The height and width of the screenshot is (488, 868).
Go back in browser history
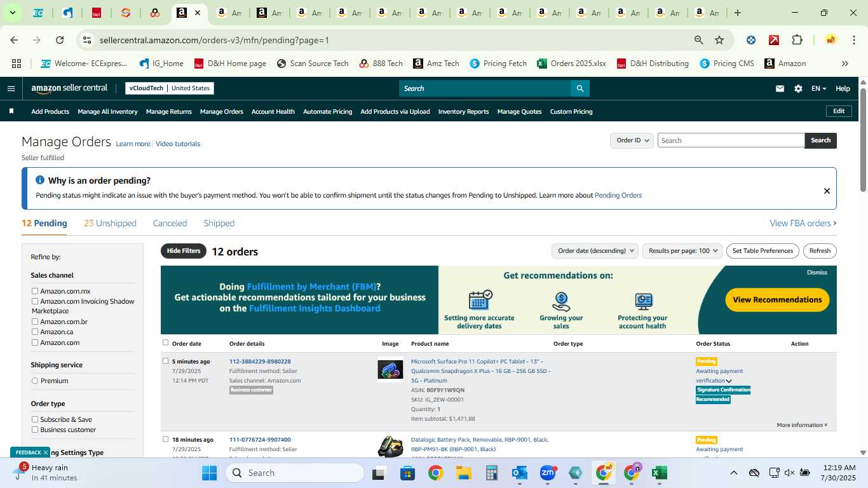(x=14, y=40)
